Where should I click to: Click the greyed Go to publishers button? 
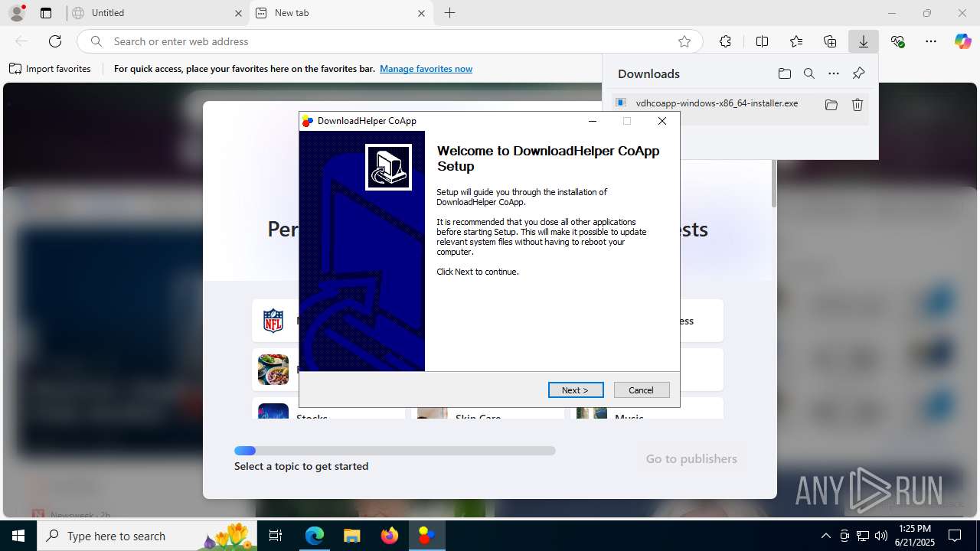(x=691, y=459)
